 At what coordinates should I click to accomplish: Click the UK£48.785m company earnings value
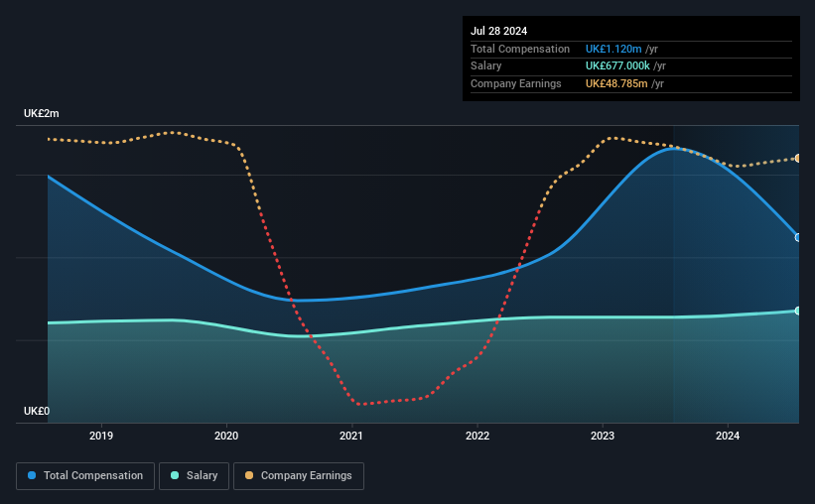(x=616, y=83)
